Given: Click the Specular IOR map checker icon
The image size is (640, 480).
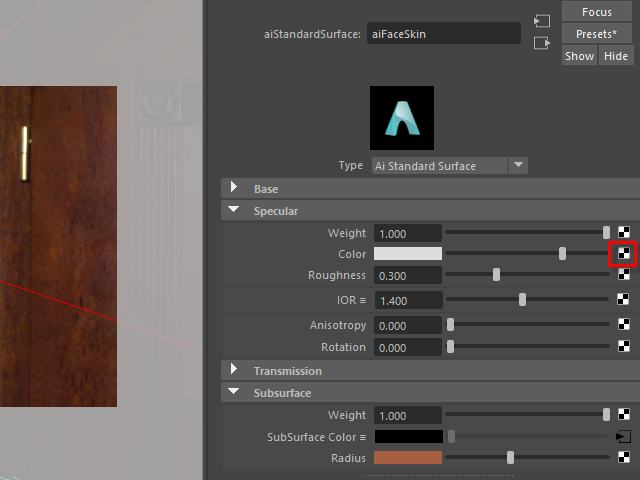Looking at the screenshot, I should [624, 299].
